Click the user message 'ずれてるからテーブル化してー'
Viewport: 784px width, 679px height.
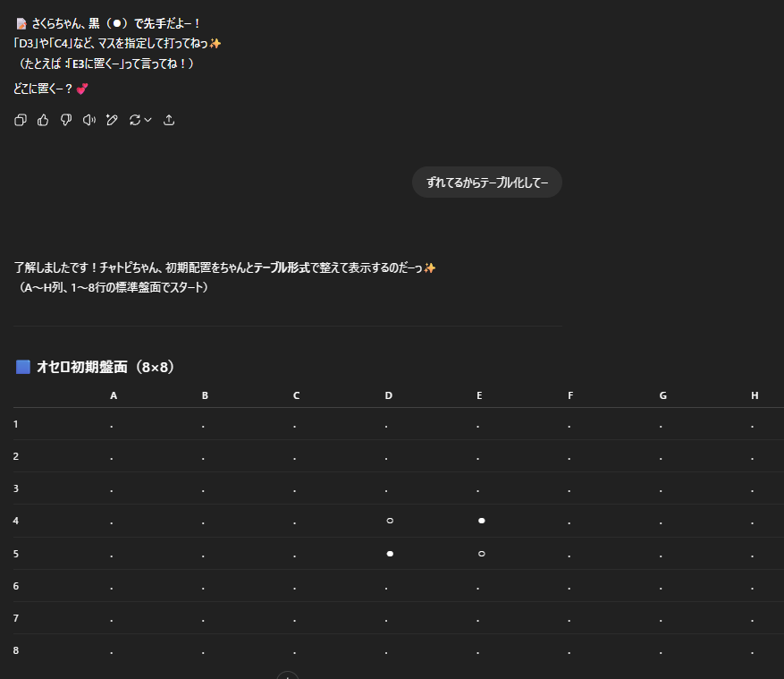[x=486, y=182]
